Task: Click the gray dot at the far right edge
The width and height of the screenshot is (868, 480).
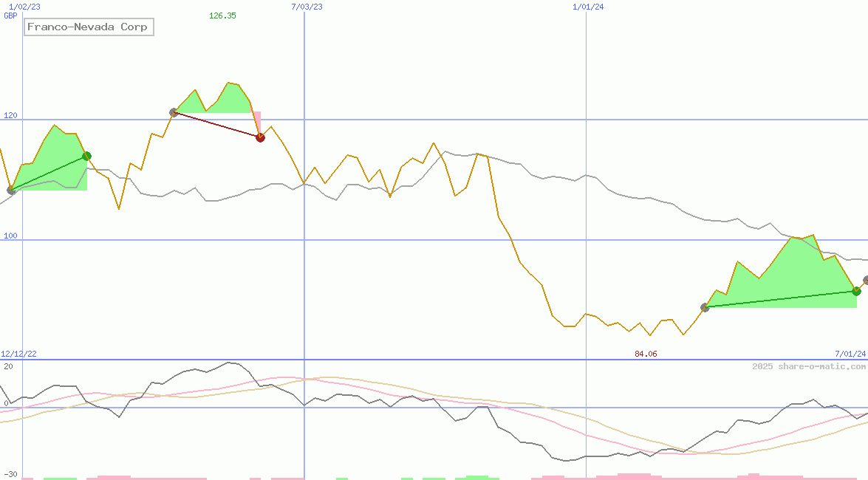Action: [867, 280]
